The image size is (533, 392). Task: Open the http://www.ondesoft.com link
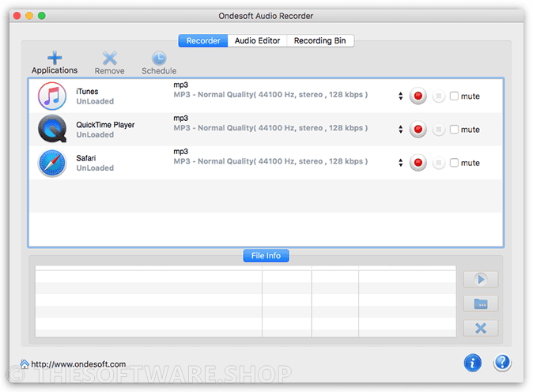78,364
